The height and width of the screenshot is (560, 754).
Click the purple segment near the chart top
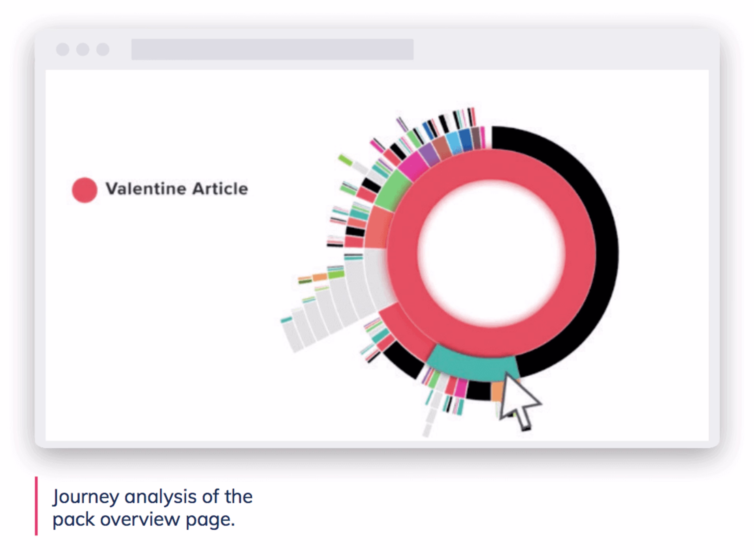pyautogui.click(x=429, y=155)
